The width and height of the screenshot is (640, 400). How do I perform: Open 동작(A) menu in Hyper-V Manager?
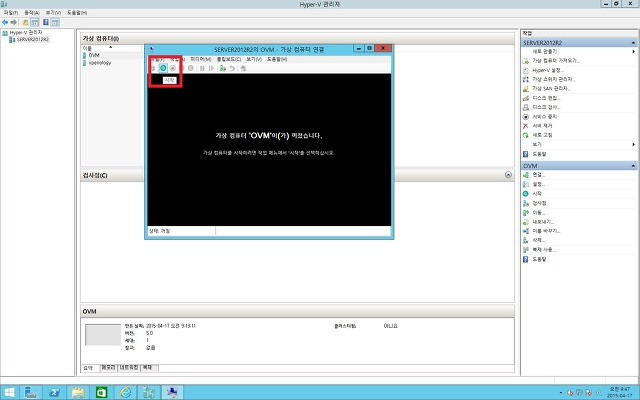[32, 13]
